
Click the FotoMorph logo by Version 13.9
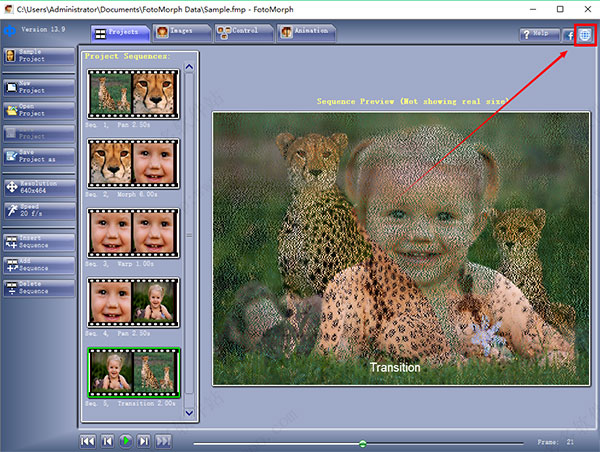[10, 30]
